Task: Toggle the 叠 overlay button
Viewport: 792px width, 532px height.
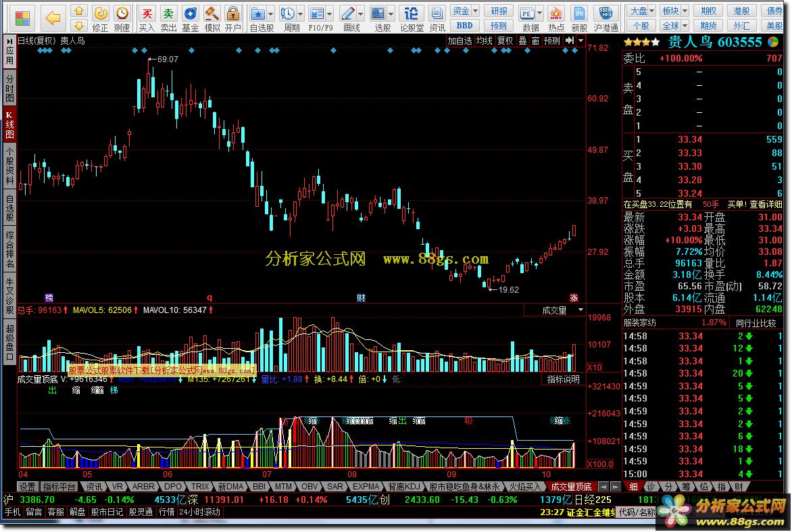Action: coord(523,41)
